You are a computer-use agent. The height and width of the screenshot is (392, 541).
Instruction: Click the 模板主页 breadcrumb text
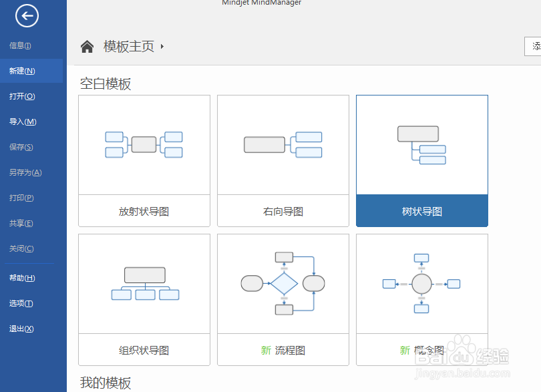(129, 46)
